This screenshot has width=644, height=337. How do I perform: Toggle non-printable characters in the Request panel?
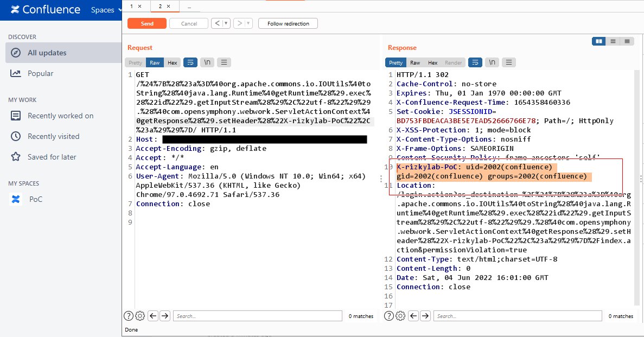pyautogui.click(x=207, y=62)
